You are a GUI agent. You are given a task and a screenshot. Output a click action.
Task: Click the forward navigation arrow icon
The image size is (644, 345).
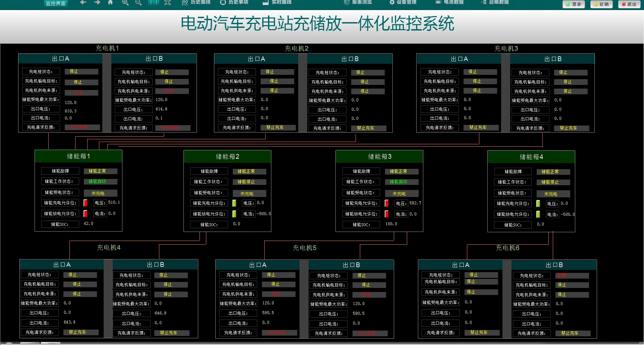click(x=97, y=3)
